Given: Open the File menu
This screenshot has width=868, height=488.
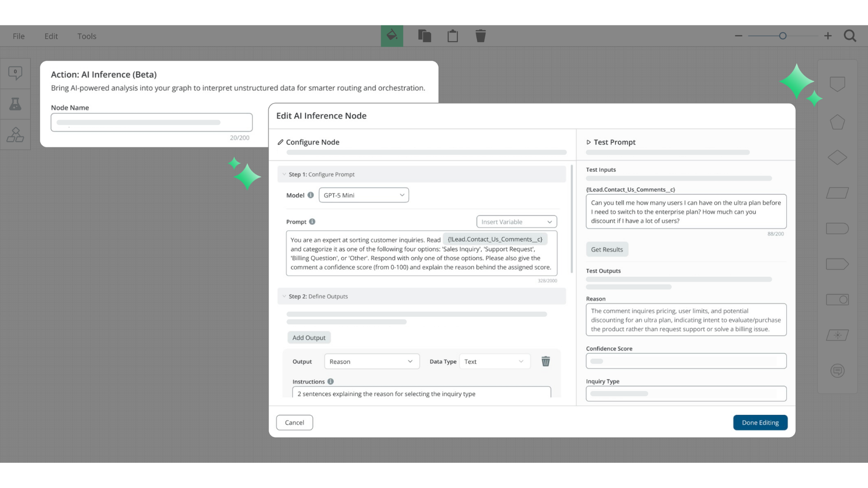Looking at the screenshot, I should point(19,36).
